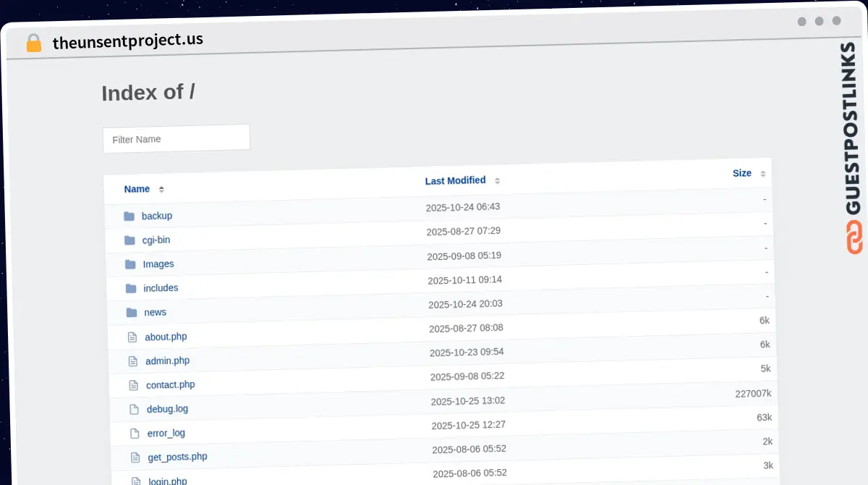Click the error_log file icon

(x=135, y=434)
